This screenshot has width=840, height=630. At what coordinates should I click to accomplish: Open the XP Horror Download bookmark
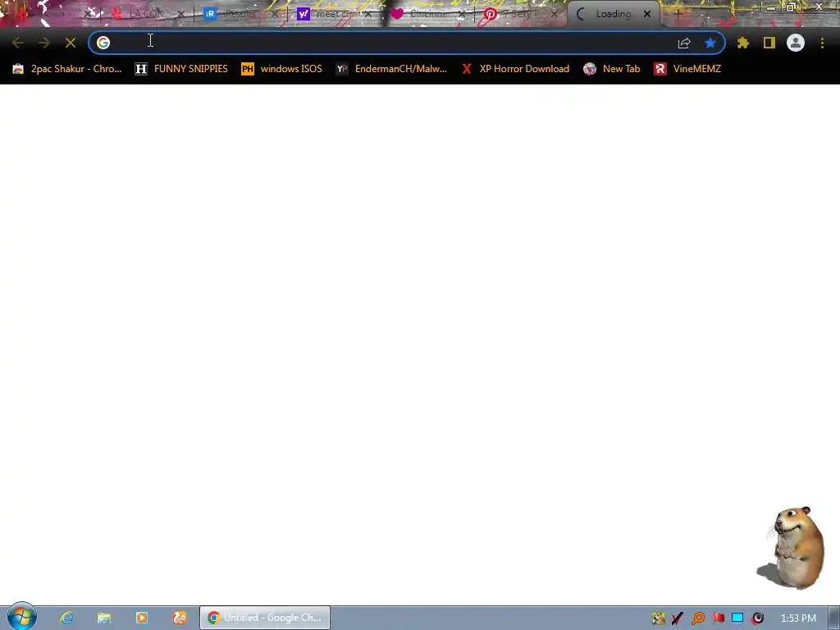[x=515, y=69]
